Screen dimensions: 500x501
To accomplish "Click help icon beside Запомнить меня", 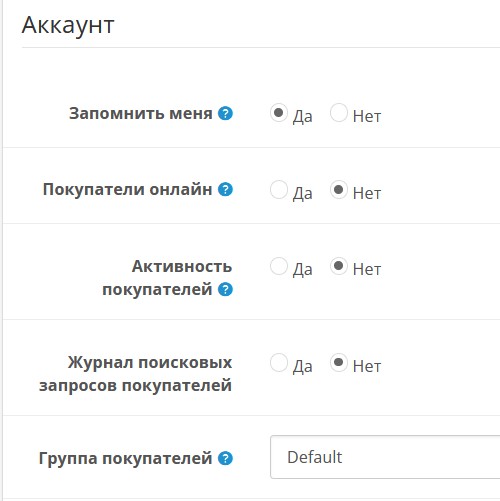I will pyautogui.click(x=225, y=113).
